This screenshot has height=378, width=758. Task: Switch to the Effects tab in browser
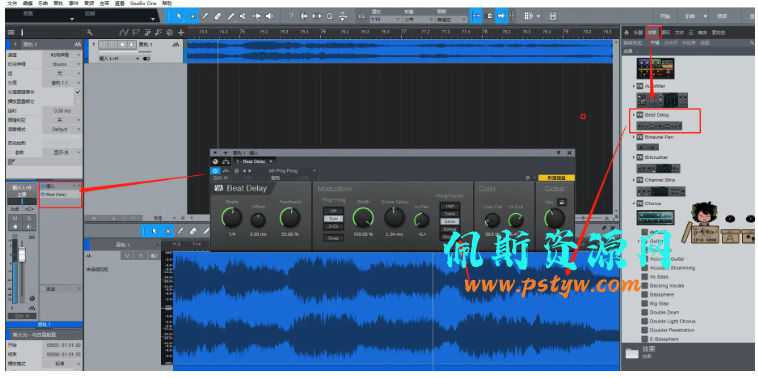[x=653, y=32]
